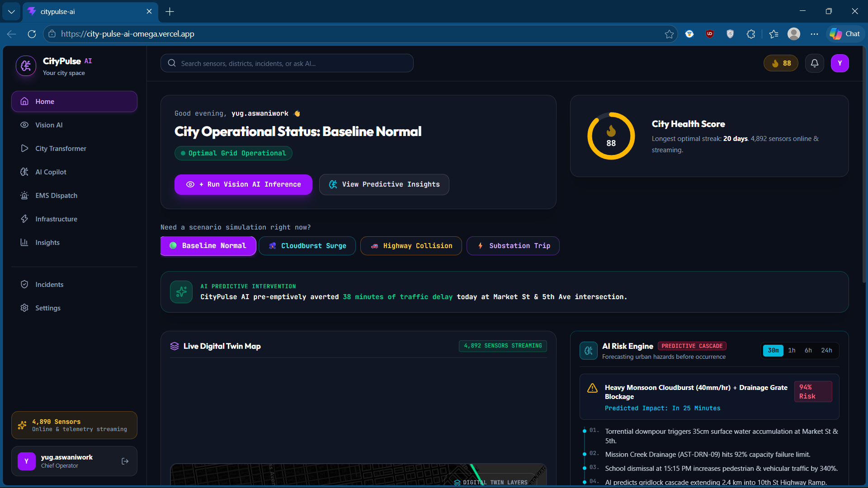Viewport: 868px width, 488px height.
Task: Click the City Health Score ring gauge
Action: (x=611, y=136)
